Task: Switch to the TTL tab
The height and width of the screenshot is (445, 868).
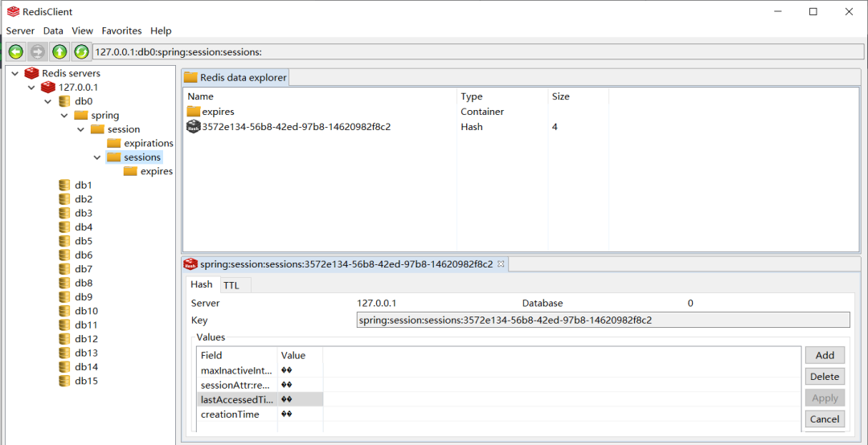Action: (235, 285)
